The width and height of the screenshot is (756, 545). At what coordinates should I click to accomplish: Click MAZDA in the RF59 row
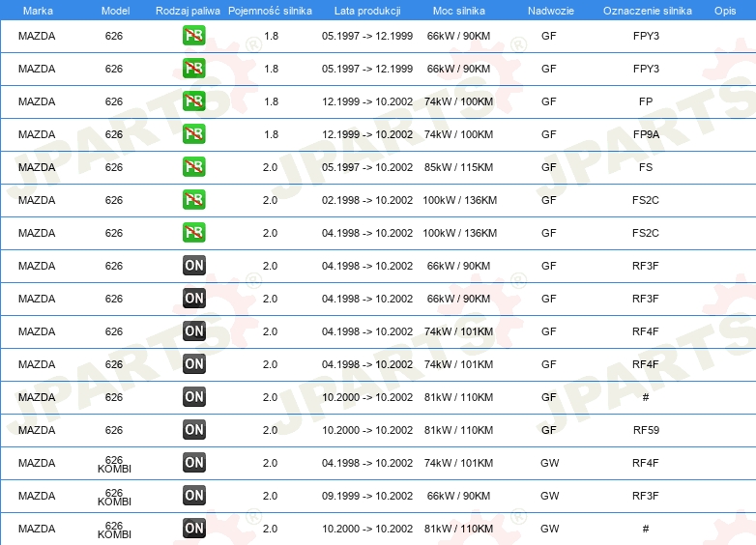[37, 430]
